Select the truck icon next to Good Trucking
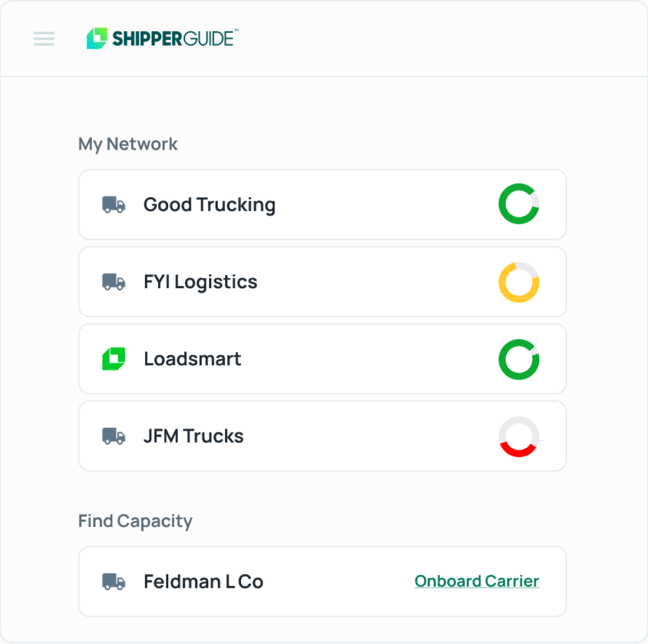 tap(113, 205)
